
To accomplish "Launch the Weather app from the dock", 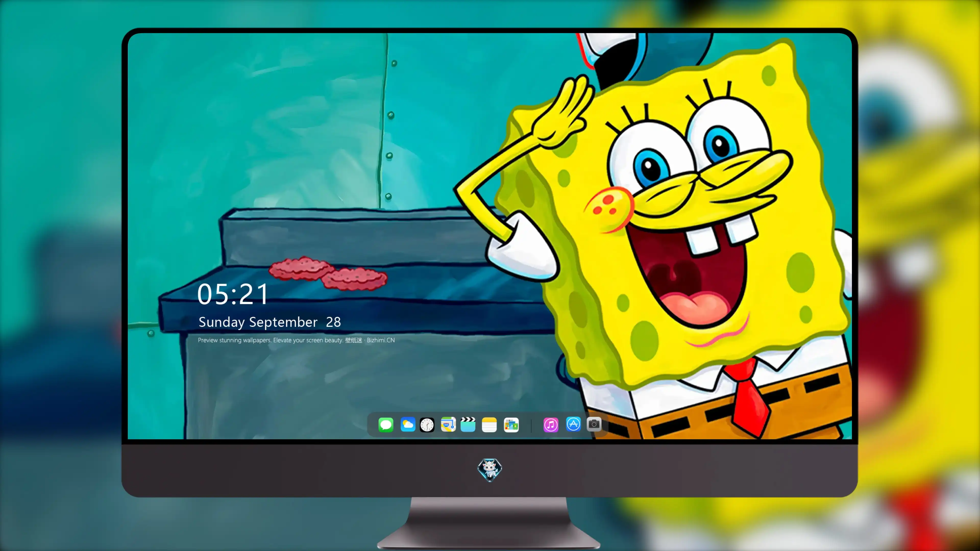I will [x=408, y=424].
